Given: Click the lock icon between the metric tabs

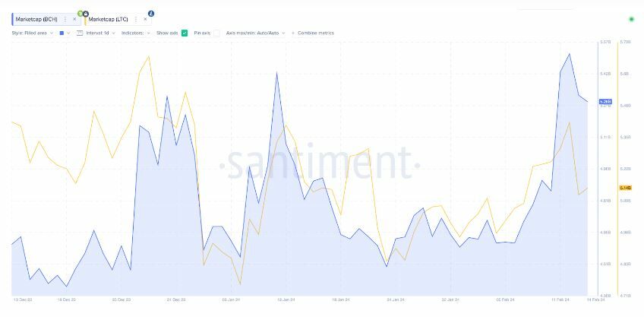Looking at the screenshot, I should 85,14.
